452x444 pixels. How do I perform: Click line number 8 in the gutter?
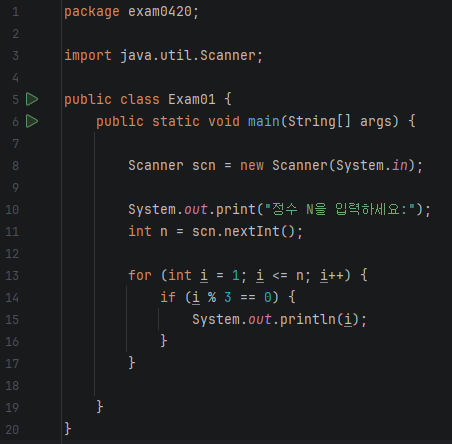15,166
